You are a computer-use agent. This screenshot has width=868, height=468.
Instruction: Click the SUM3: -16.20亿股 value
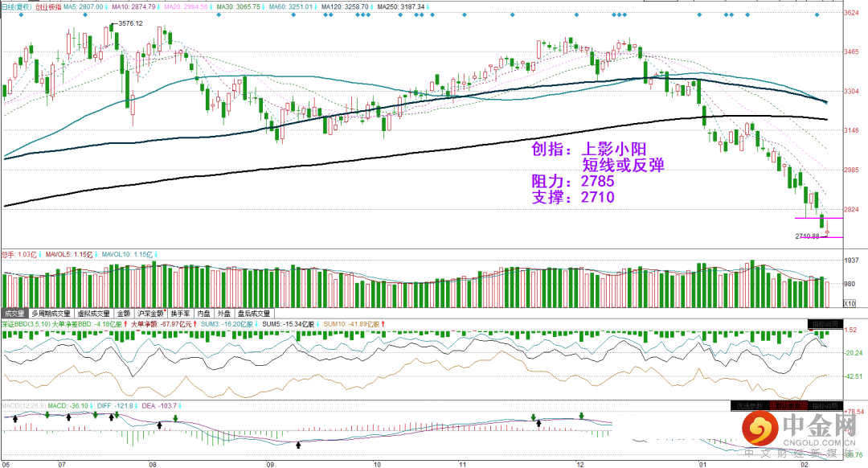pyautogui.click(x=227, y=324)
